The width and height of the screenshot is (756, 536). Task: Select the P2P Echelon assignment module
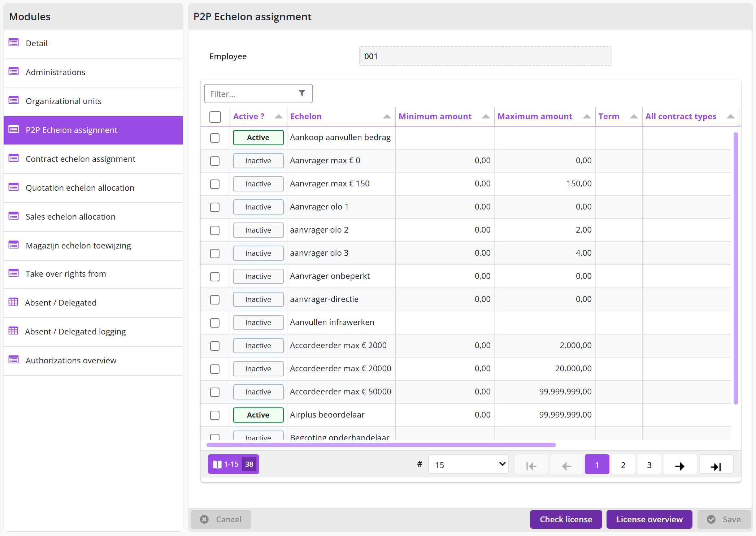(93, 130)
